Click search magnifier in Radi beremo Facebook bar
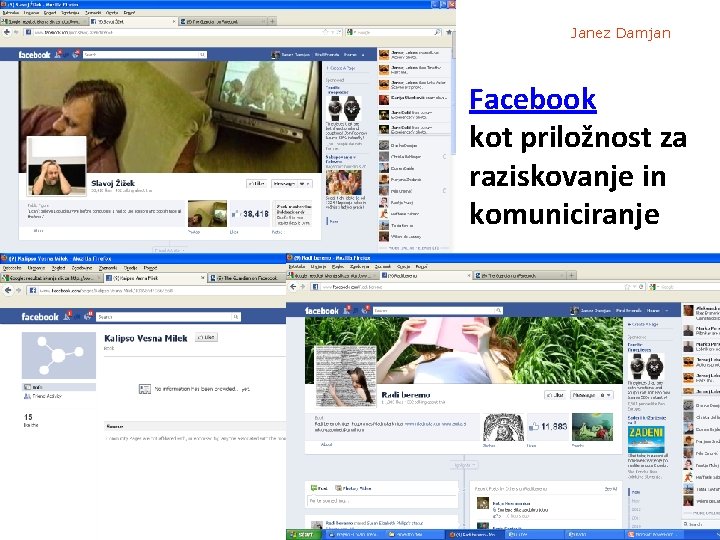The image size is (720, 540). [x=498, y=311]
